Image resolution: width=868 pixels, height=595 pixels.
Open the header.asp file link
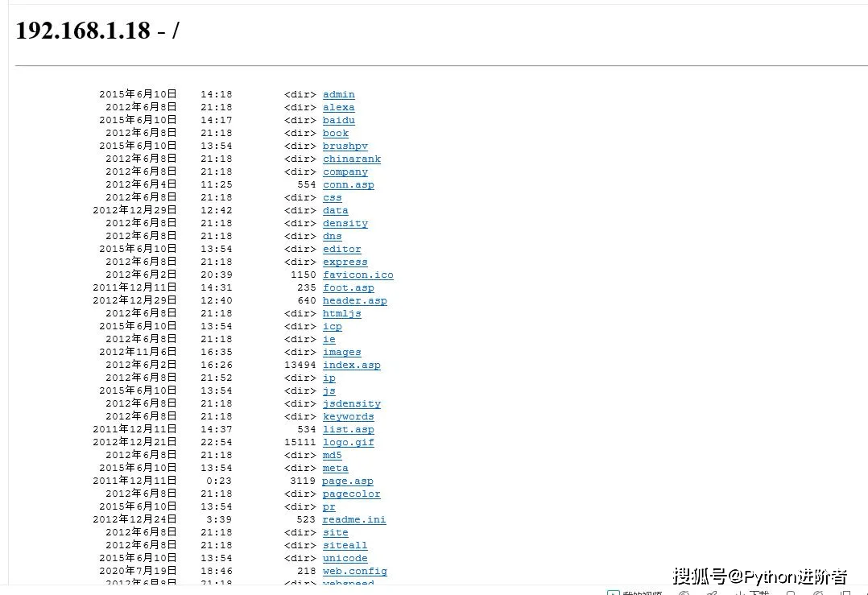[x=355, y=300]
